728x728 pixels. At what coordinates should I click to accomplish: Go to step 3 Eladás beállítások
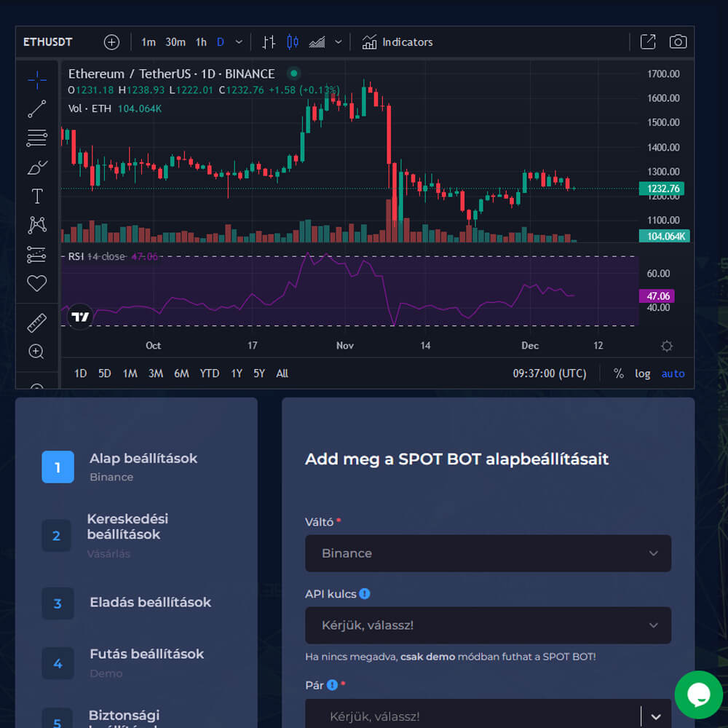[x=126, y=603]
